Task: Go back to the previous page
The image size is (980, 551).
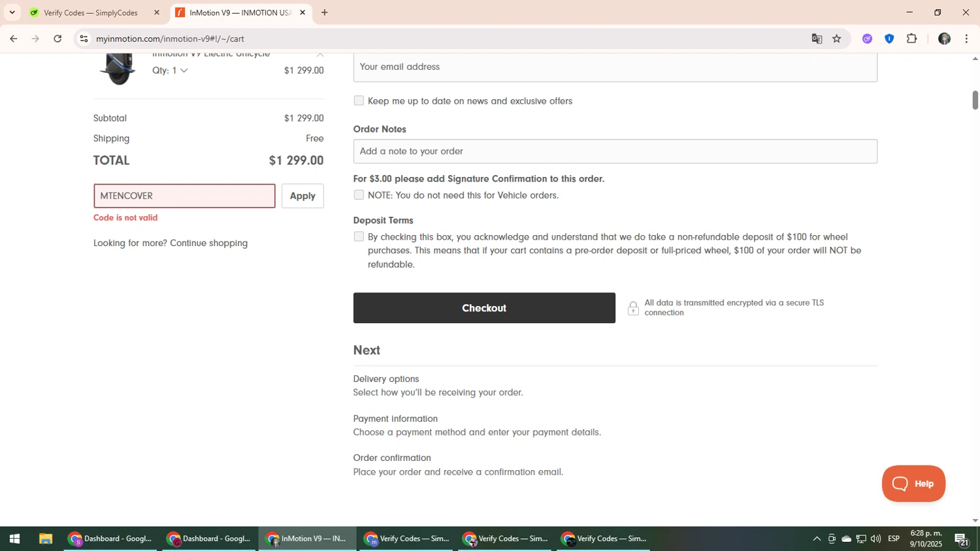Action: tap(13, 39)
